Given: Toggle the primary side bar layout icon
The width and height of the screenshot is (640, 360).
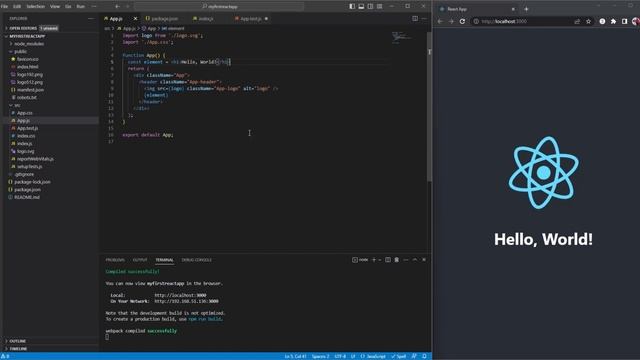Looking at the screenshot, I should coord(352,7).
